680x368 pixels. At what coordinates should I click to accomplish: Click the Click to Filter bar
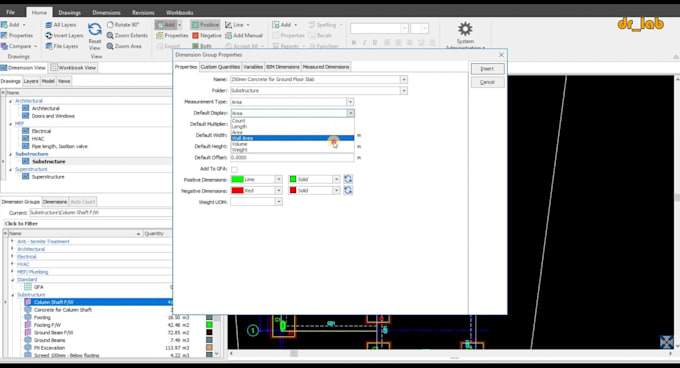[x=87, y=224]
